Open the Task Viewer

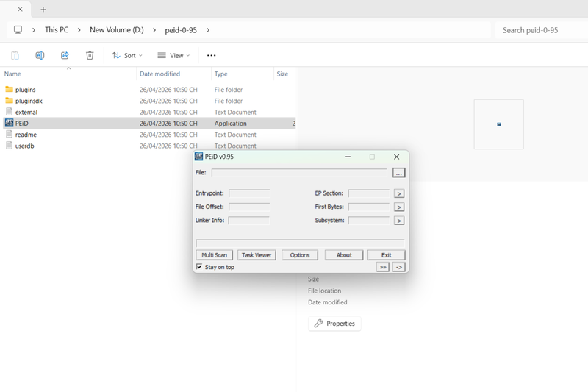(257, 255)
